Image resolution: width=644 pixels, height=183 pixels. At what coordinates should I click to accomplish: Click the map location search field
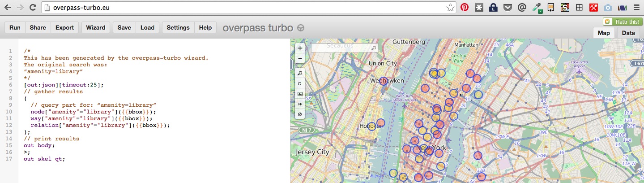tap(341, 47)
